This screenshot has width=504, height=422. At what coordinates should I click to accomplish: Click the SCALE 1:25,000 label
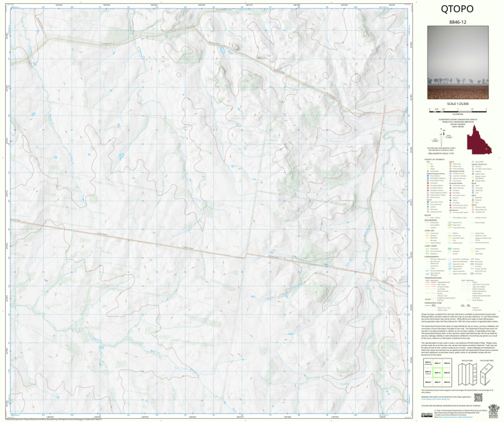coord(457,104)
